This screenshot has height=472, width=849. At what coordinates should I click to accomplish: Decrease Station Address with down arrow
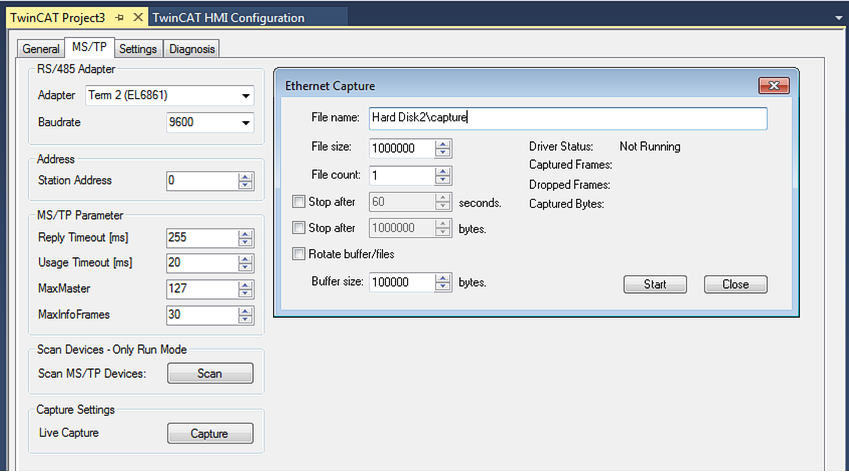(246, 185)
